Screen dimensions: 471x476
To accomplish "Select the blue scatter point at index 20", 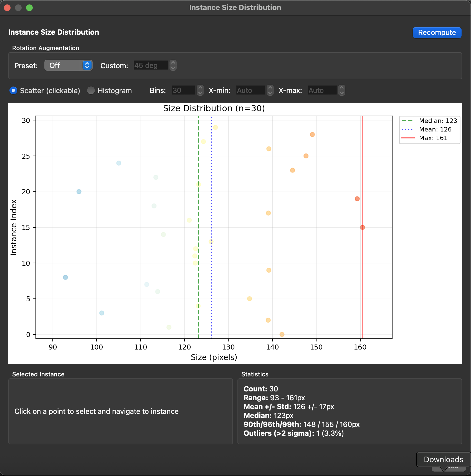I will click(79, 192).
